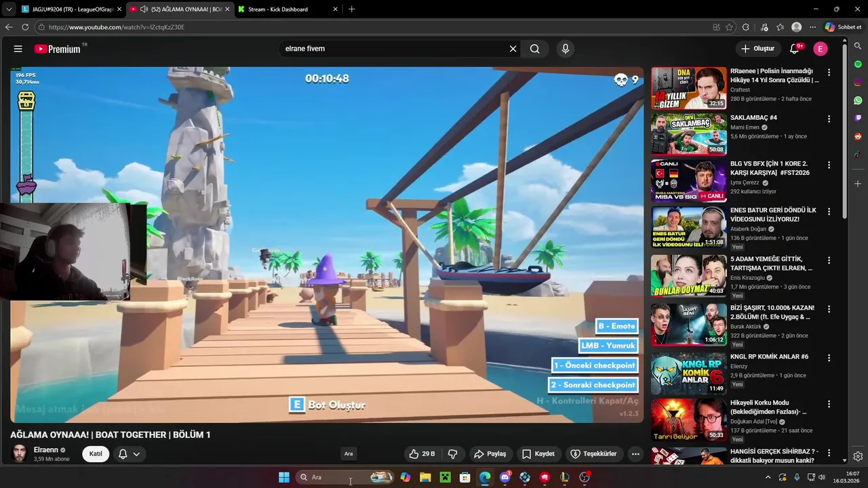This screenshot has height=488, width=868.
Task: Switch to the LeagueOfGraphs JAGJU#9204 tab
Action: (71, 9)
